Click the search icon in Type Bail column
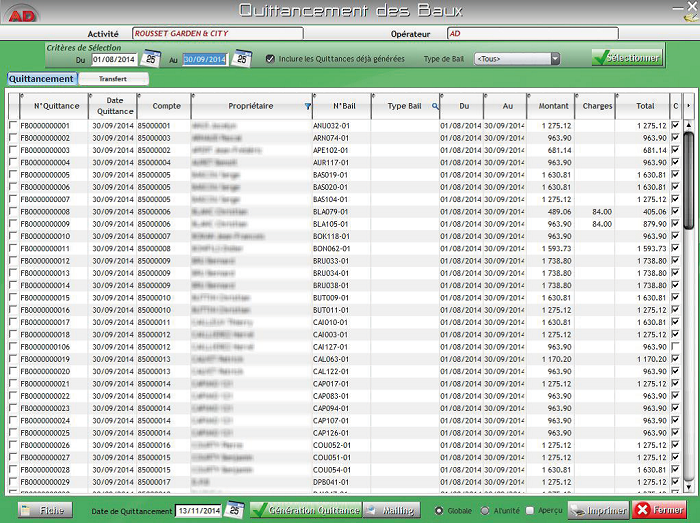Viewport: 700px width, 523px height. coord(435,105)
